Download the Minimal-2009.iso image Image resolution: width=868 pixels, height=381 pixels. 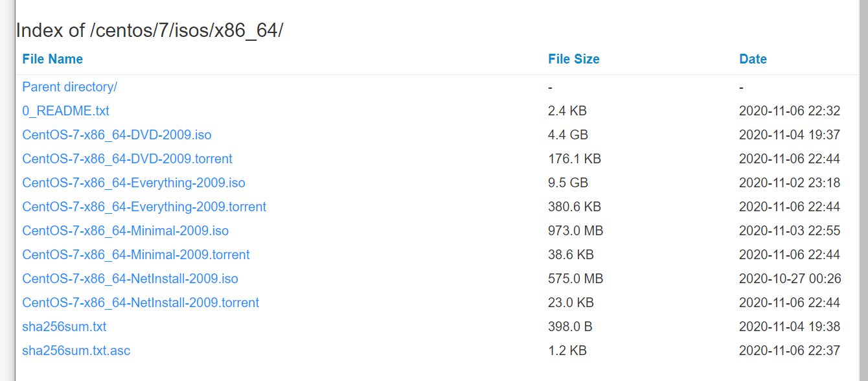[125, 231]
